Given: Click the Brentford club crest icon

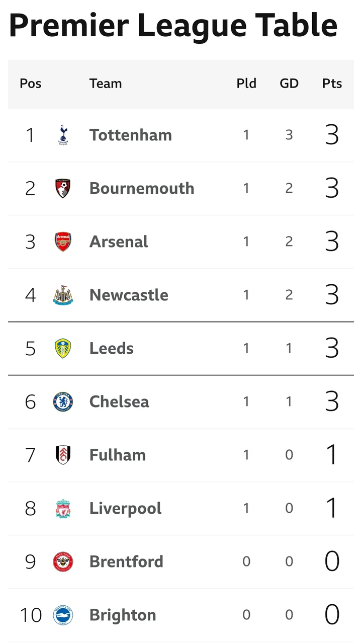Looking at the screenshot, I should [x=63, y=561].
